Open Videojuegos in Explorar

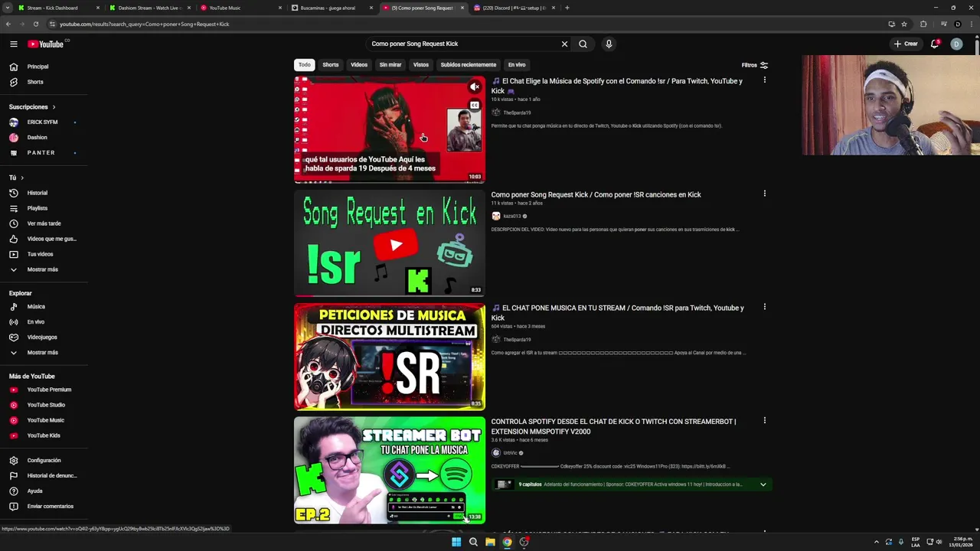click(x=43, y=337)
